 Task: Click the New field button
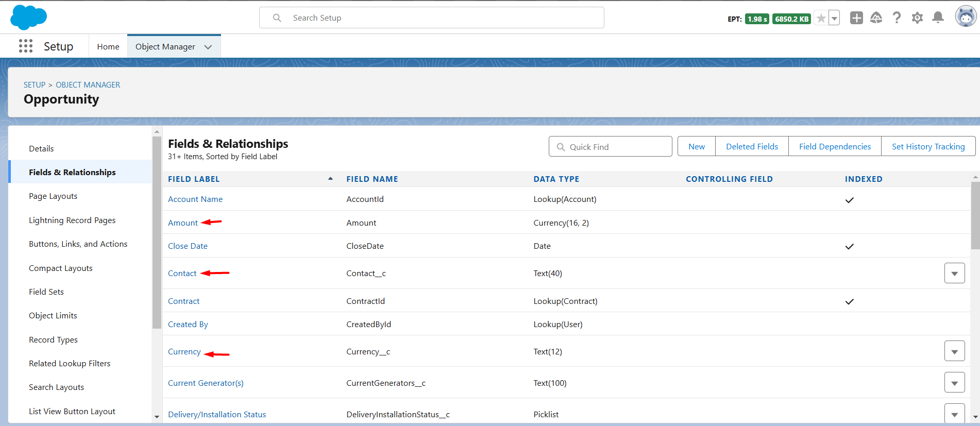tap(697, 146)
